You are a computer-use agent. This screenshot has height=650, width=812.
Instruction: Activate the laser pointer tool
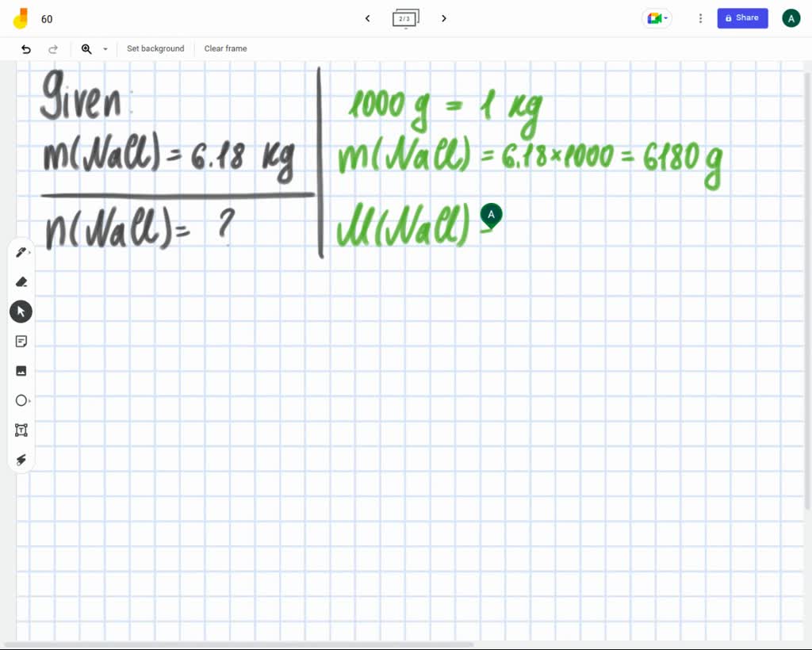21,460
